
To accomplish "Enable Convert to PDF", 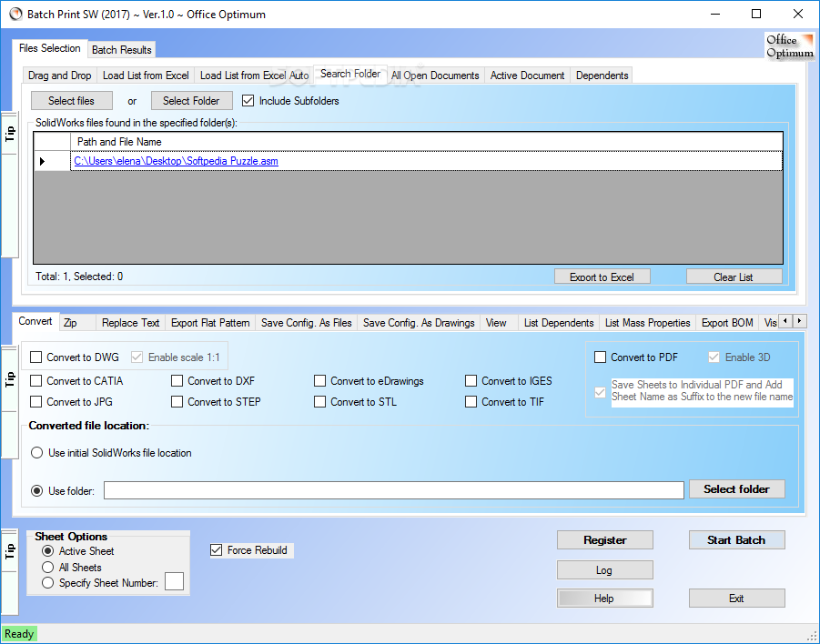I will pyautogui.click(x=601, y=357).
